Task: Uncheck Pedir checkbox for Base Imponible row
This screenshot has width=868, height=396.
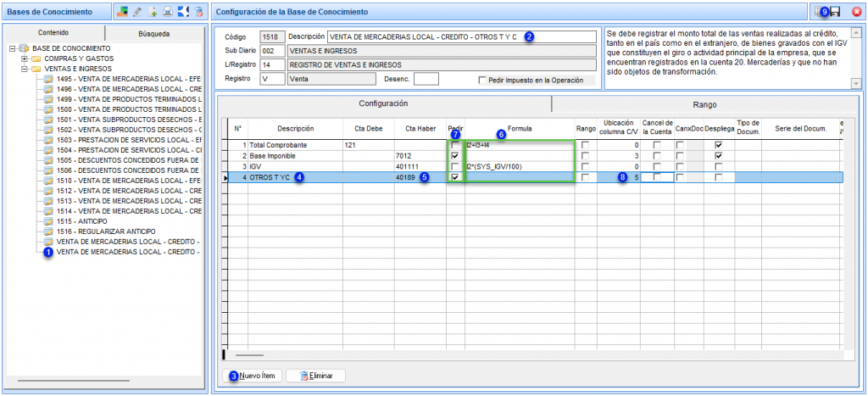Action: tap(455, 156)
